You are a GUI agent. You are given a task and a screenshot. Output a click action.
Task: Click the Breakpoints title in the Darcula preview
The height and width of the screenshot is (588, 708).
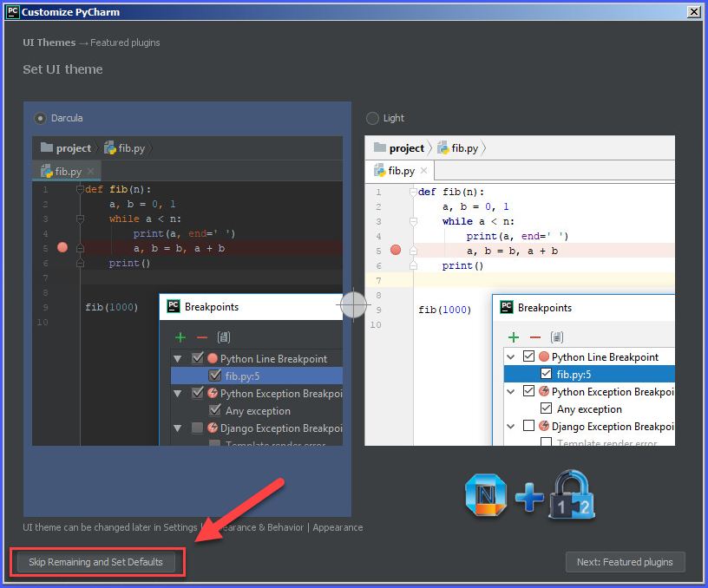[x=212, y=307]
